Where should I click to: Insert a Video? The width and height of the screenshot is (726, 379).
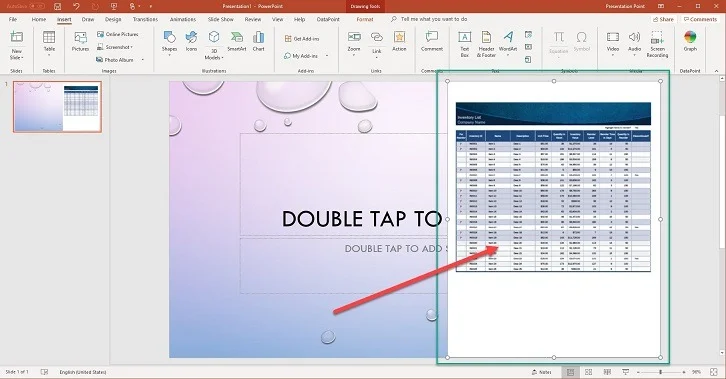coord(613,43)
